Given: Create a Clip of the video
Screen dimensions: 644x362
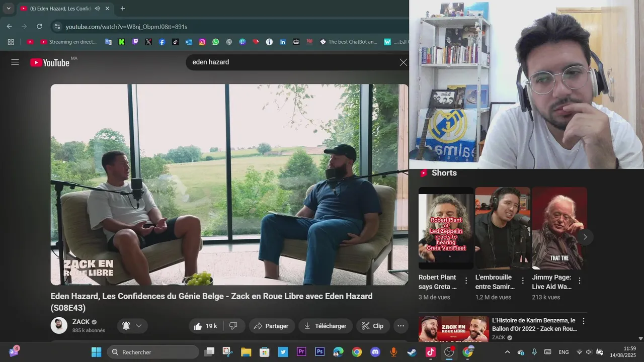Looking at the screenshot, I should 373,326.
